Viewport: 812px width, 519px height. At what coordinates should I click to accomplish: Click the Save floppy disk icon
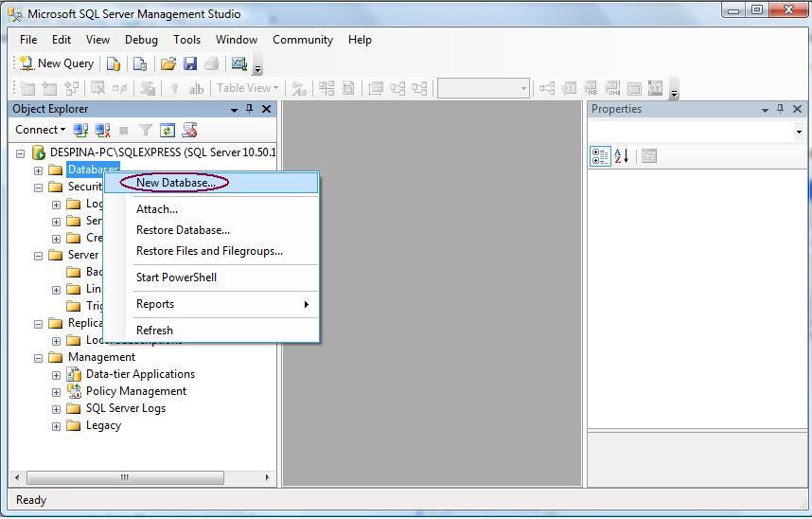click(190, 63)
